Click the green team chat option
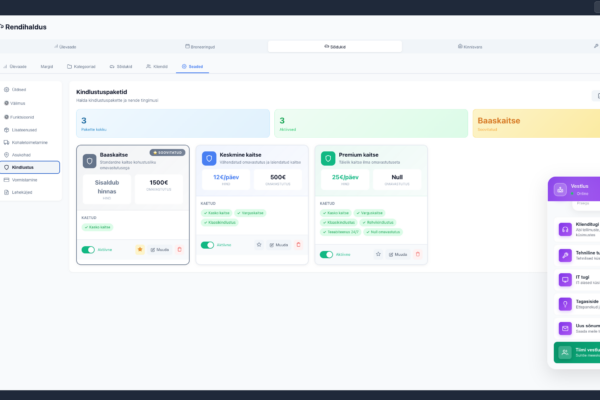 pos(574,352)
